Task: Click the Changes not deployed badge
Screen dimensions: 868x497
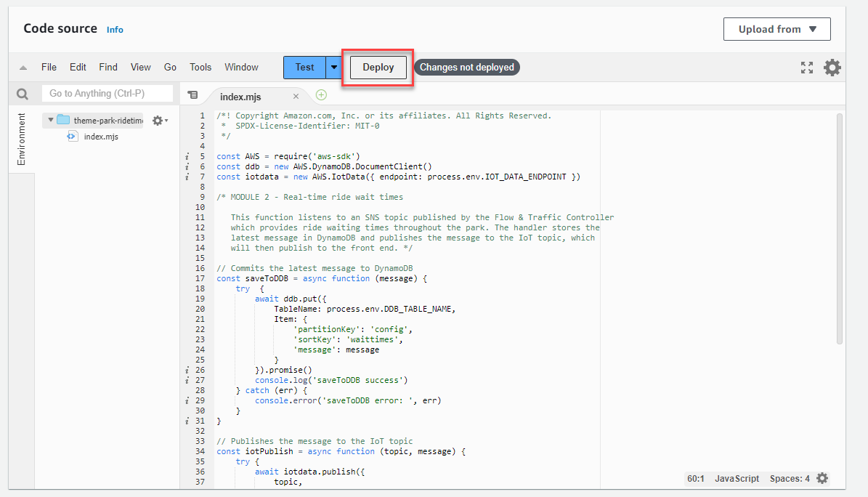Action: click(466, 68)
